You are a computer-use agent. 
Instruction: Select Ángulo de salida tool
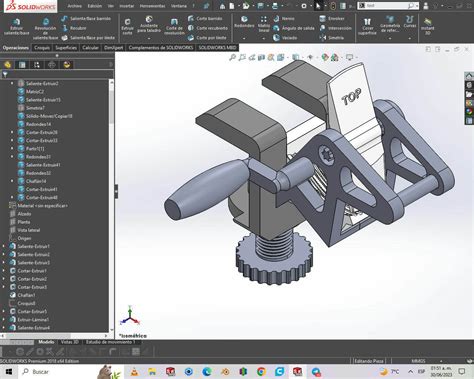pyautogui.click(x=294, y=28)
